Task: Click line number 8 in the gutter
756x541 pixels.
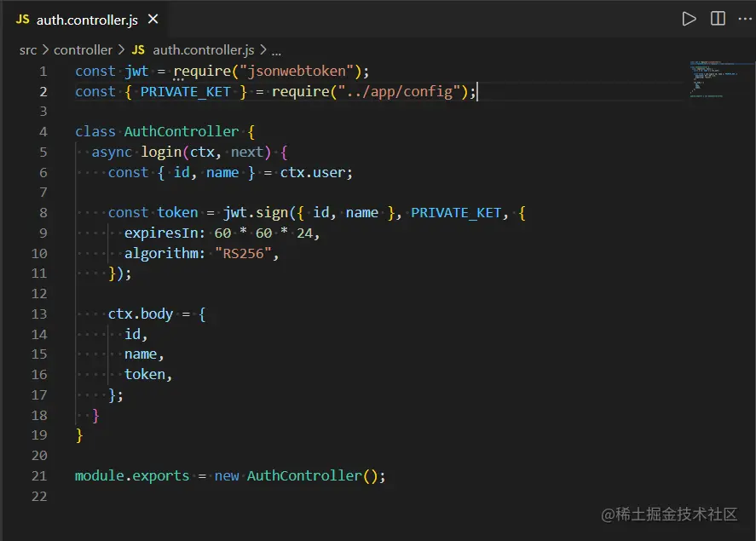Action: click(43, 212)
